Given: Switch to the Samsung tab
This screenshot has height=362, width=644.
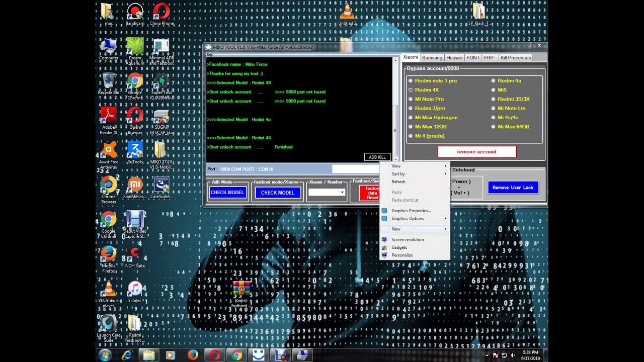Looking at the screenshot, I should point(432,58).
